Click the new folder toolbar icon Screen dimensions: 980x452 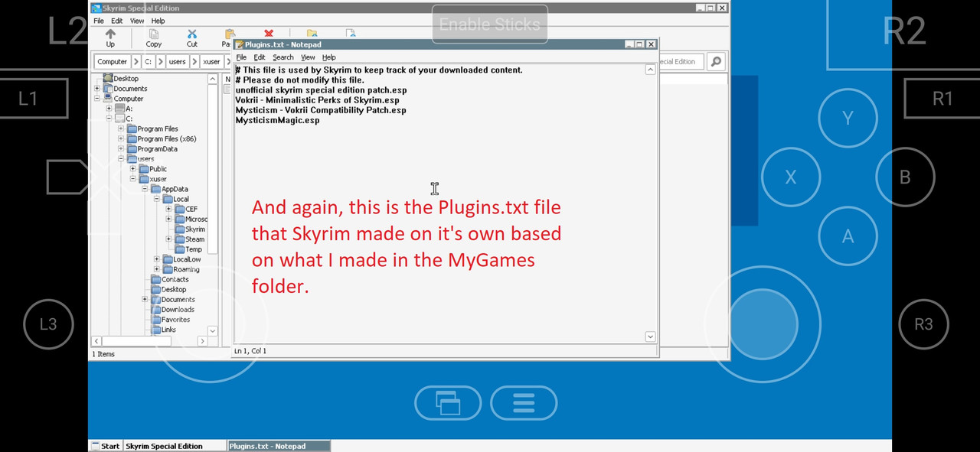pos(312,34)
